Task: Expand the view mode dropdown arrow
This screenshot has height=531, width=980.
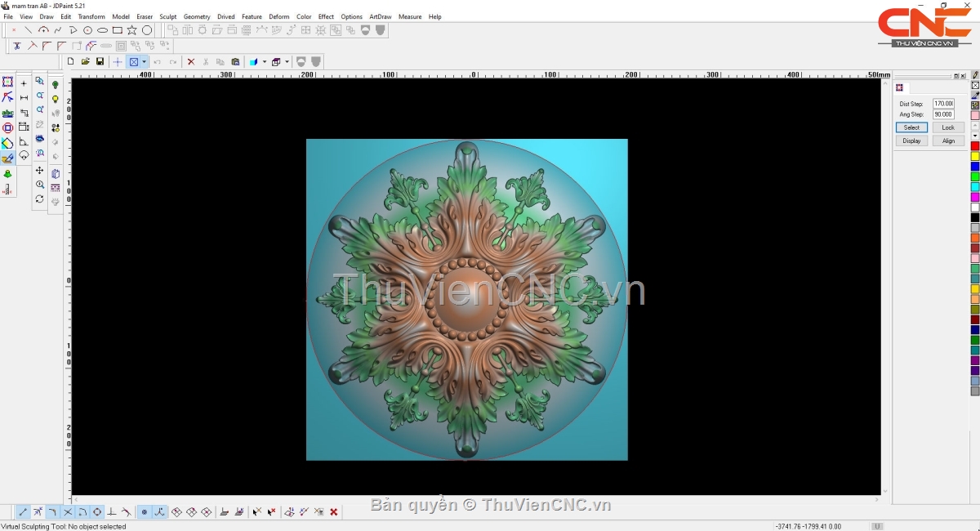Action: coord(145,61)
